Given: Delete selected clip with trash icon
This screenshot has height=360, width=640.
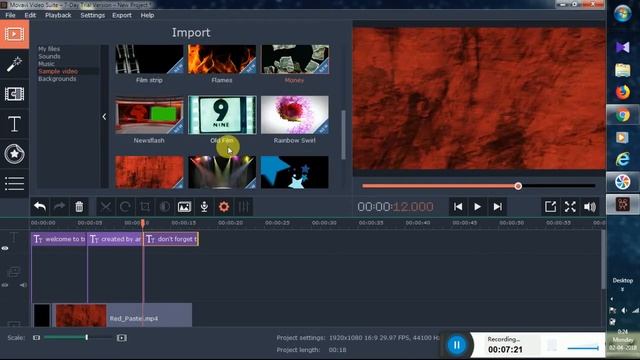Looking at the screenshot, I should click(79, 207).
